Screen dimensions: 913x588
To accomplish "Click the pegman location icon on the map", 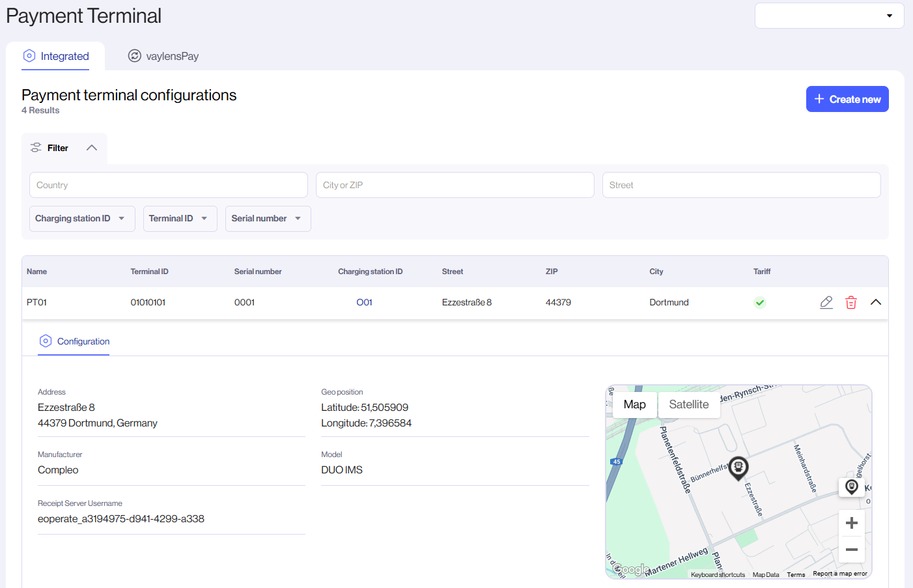I will click(851, 486).
